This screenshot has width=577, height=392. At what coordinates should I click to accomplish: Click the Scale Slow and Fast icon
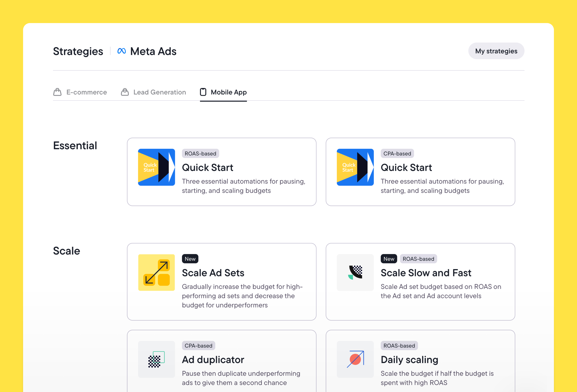[355, 272]
